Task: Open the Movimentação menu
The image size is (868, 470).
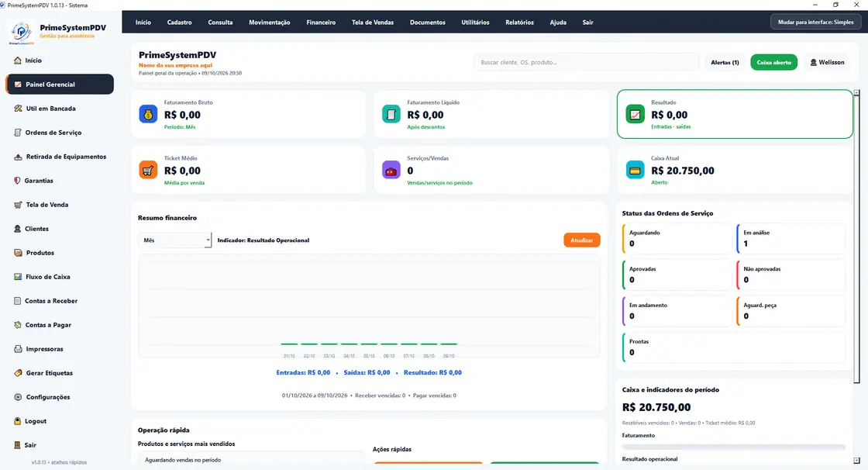Action: 269,22
